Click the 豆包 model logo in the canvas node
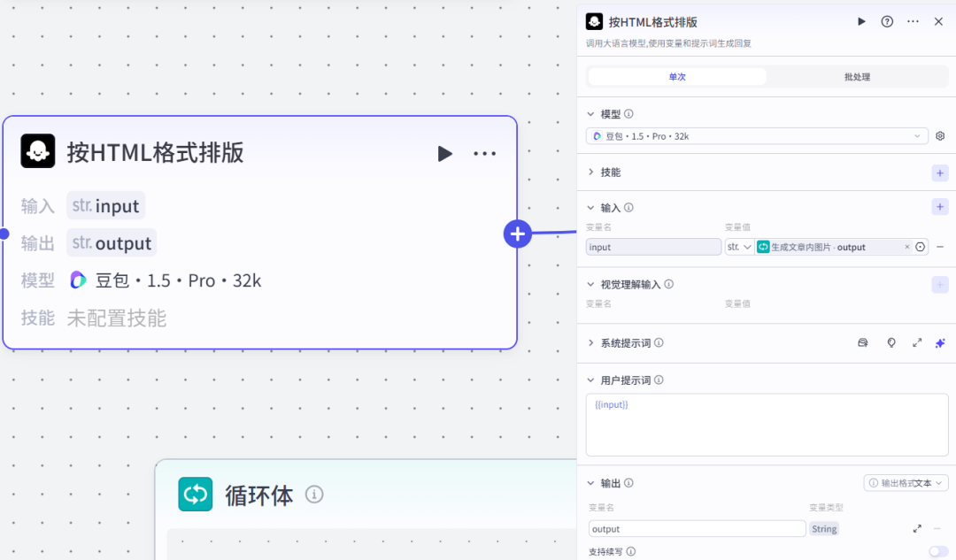The width and height of the screenshot is (956, 560). click(78, 280)
